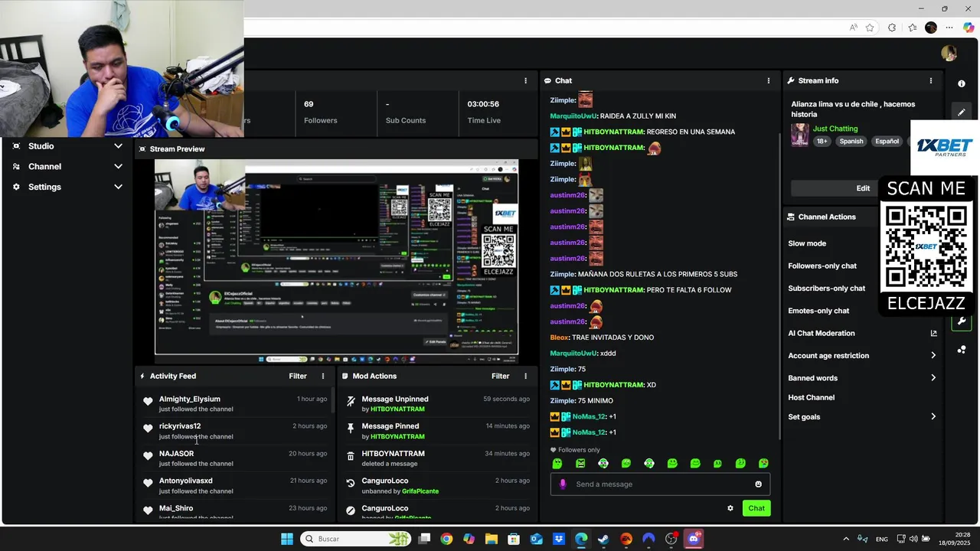
Task: Open the profile avatar at top right
Action: click(x=949, y=53)
